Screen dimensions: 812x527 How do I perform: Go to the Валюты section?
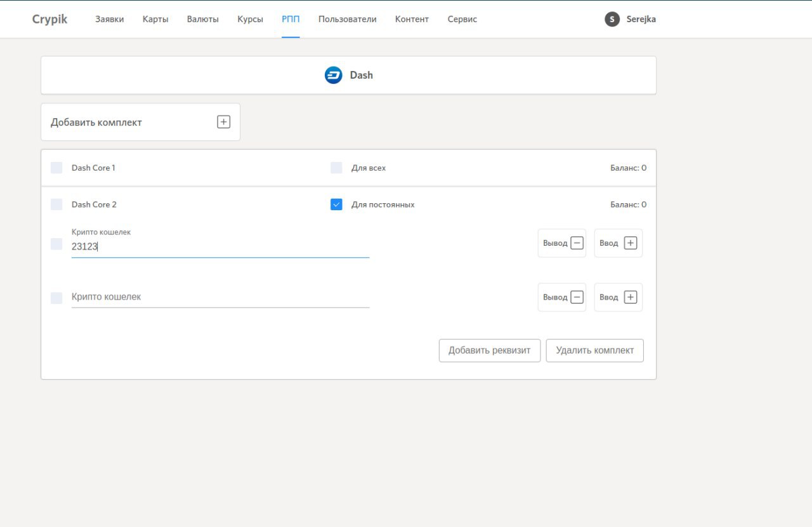click(203, 19)
